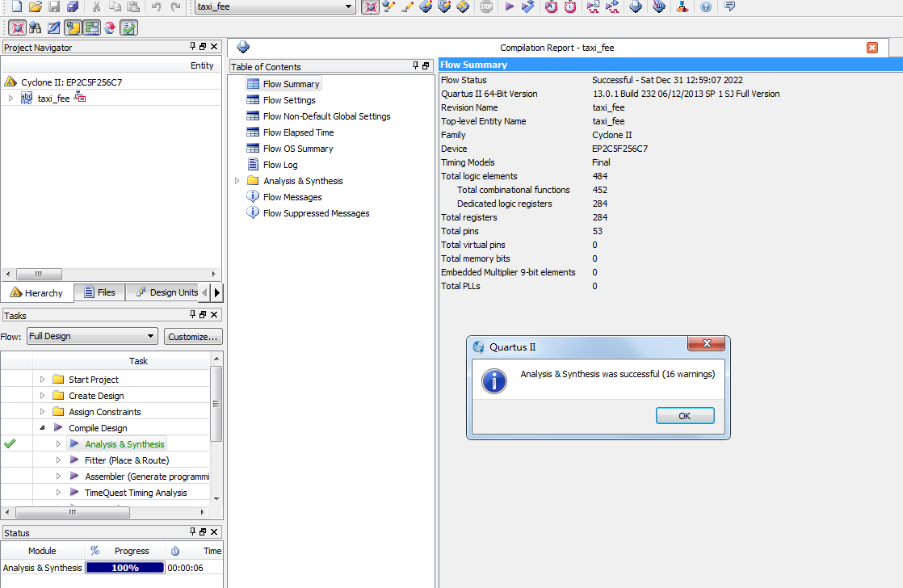Screen dimensions: 903x588
Task: Open the Programmer tool icon
Action: tap(659, 6)
